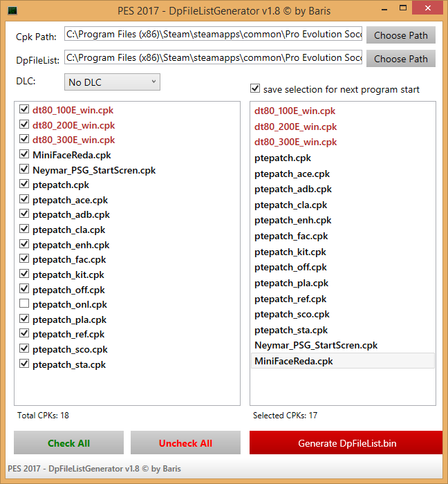Select ptepatch_sta.cpk in the right list
Image resolution: width=448 pixels, height=484 pixels.
click(x=343, y=330)
